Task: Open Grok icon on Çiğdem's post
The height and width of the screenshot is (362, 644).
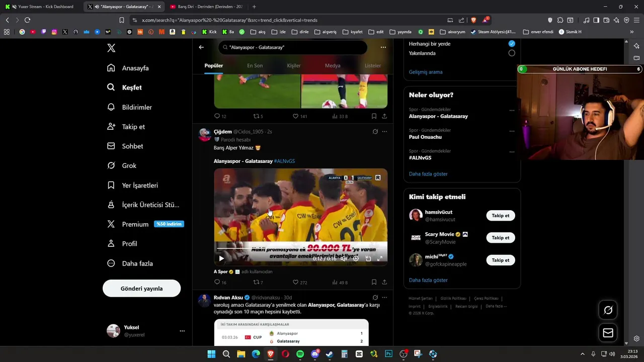Action: click(375, 132)
